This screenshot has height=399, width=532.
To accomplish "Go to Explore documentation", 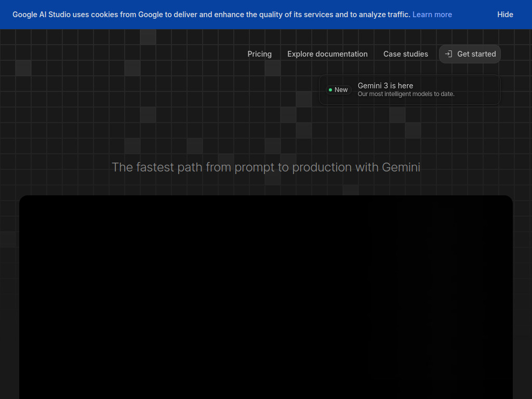I will [x=327, y=54].
